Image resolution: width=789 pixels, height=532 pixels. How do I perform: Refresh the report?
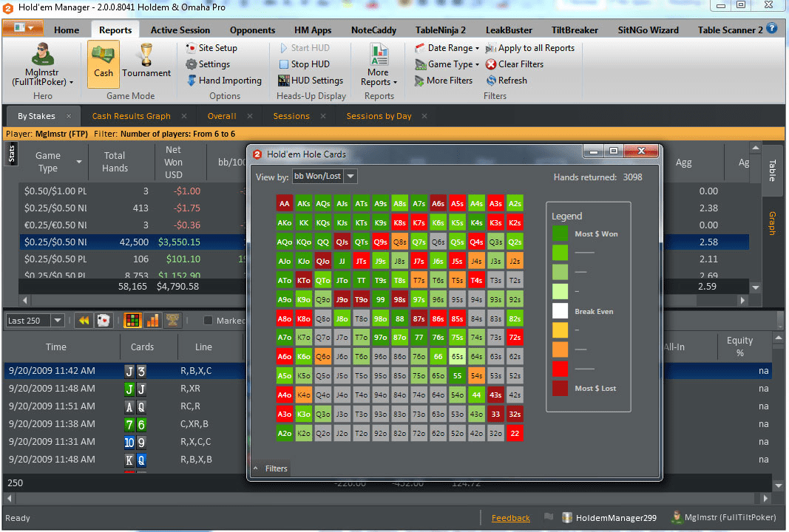tap(507, 81)
